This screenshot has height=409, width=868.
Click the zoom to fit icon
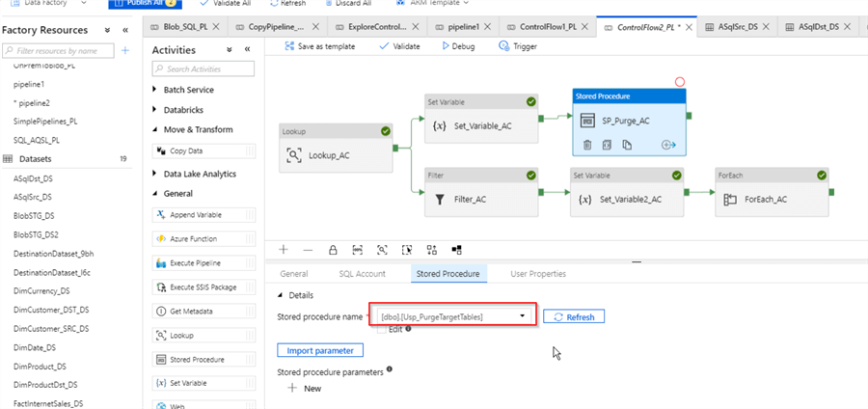[x=383, y=249]
